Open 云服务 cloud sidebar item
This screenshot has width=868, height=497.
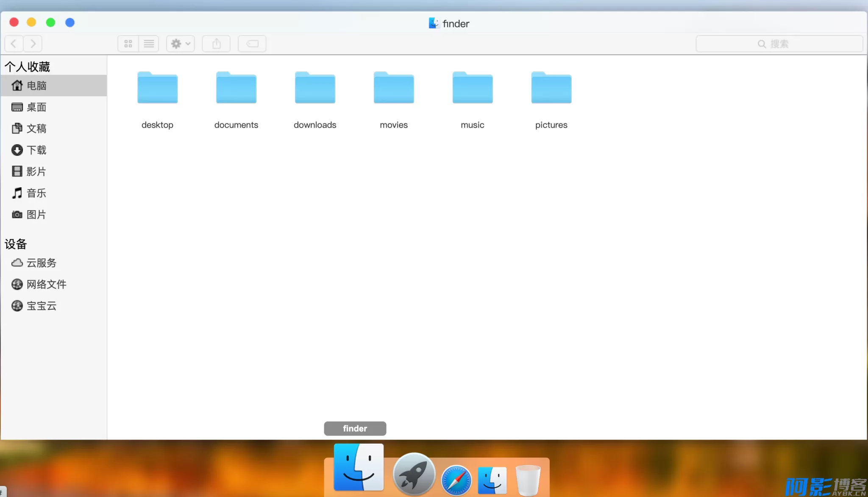(41, 263)
